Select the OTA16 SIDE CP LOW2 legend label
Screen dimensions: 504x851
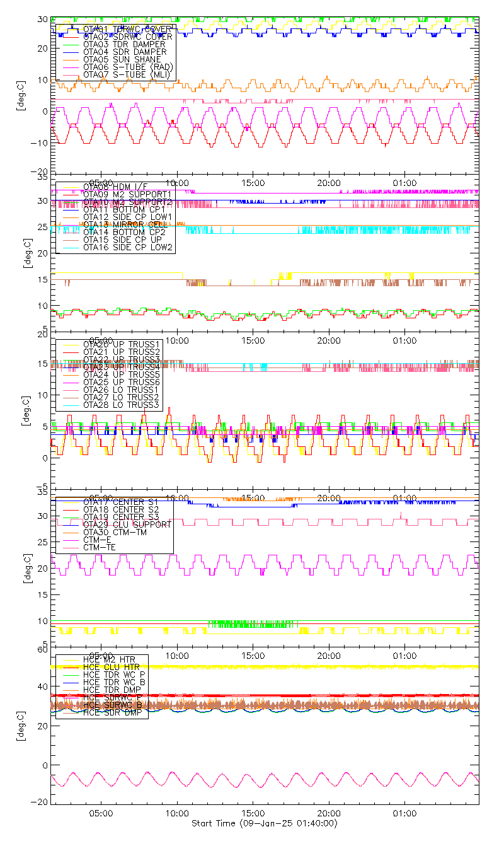pyautogui.click(x=128, y=248)
